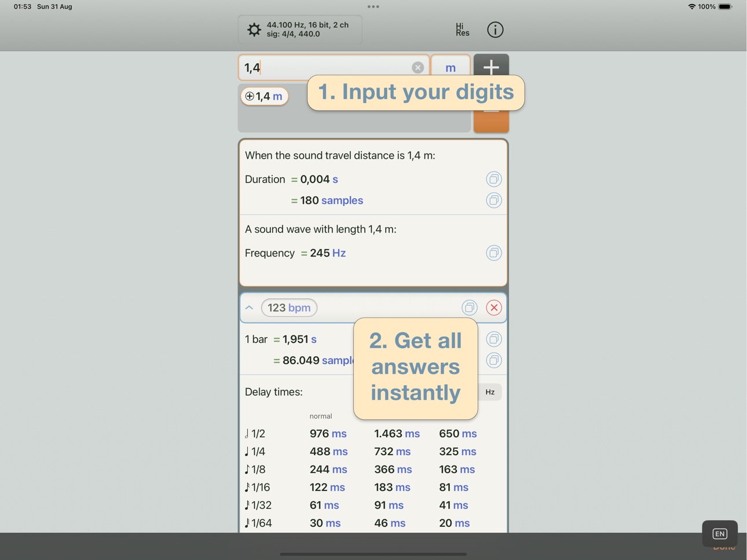Select the 123 bpm chip

coord(289,308)
